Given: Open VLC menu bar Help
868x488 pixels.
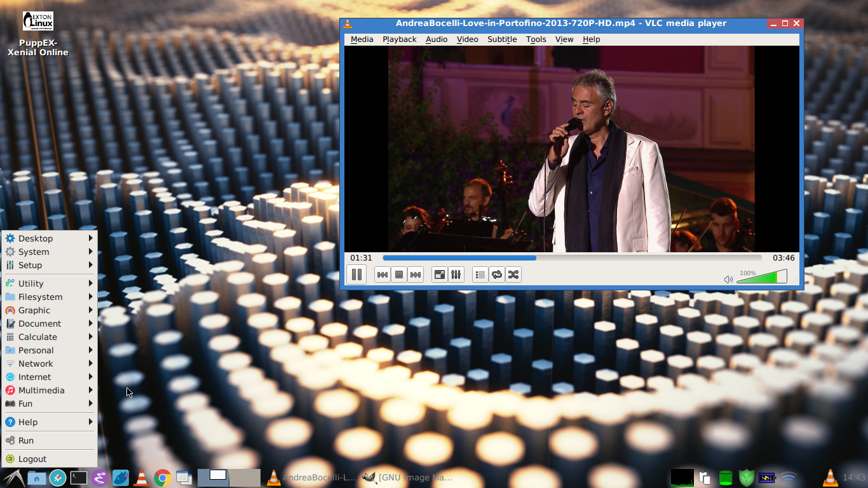Looking at the screenshot, I should point(592,39).
